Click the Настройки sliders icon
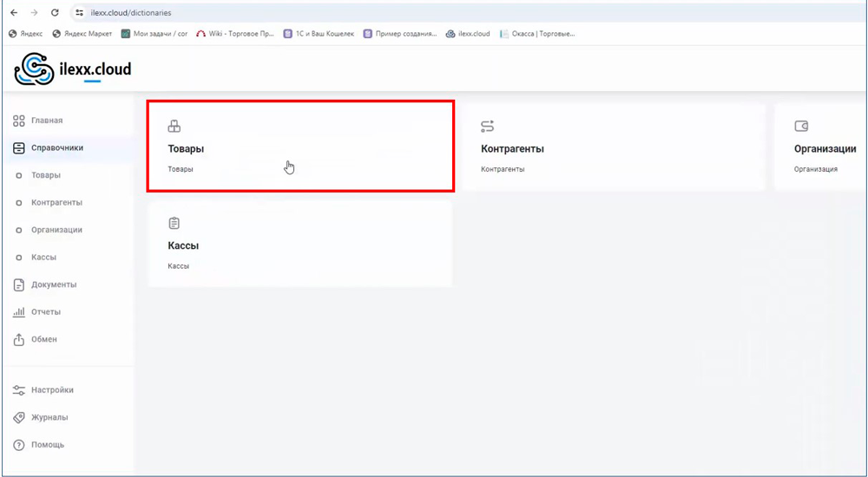868x477 pixels. point(19,390)
